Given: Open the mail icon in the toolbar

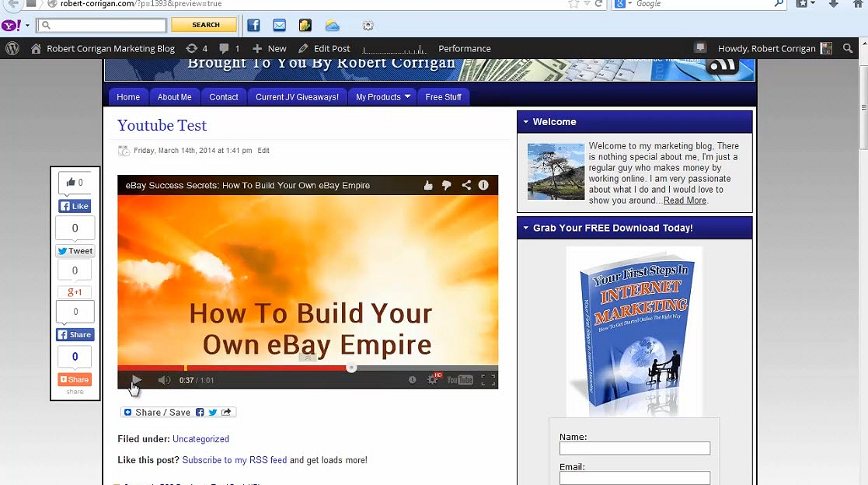Looking at the screenshot, I should tap(280, 26).
